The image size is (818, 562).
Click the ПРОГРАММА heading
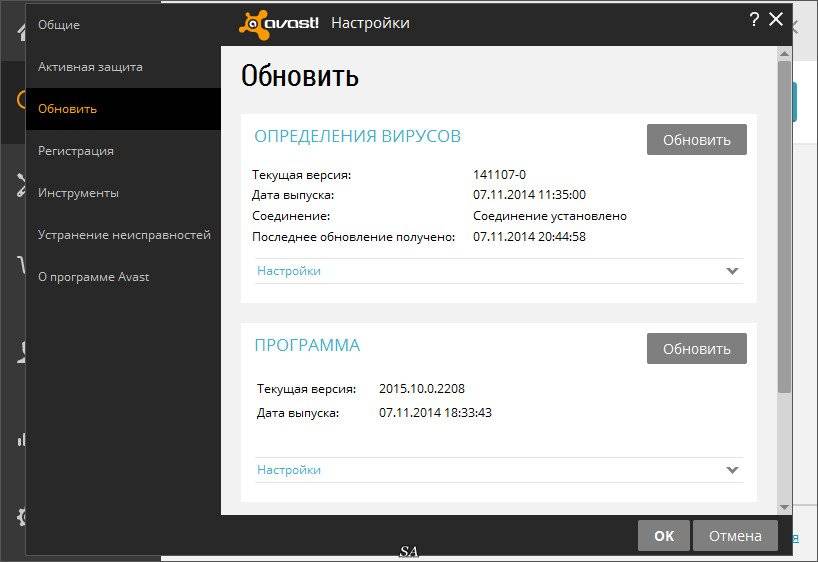307,345
